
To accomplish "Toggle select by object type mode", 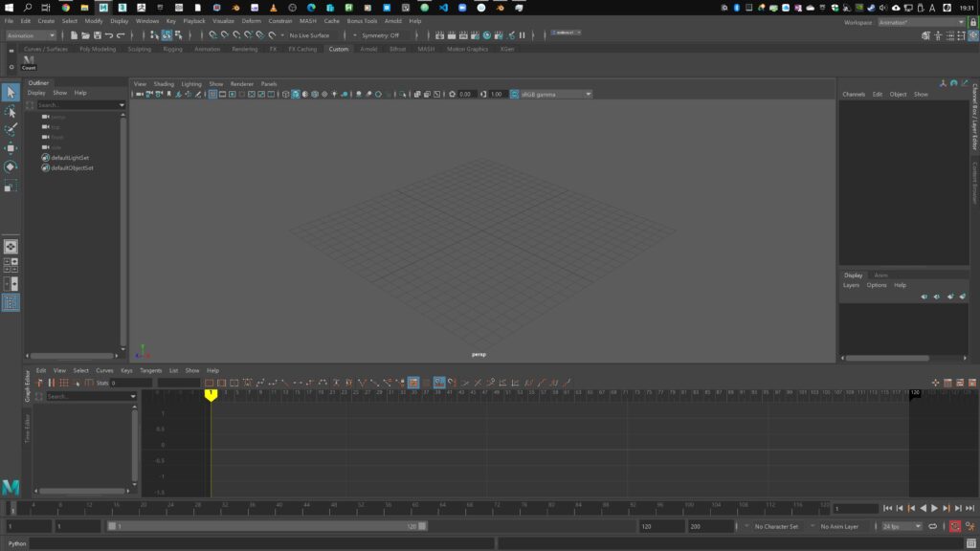I will click(x=167, y=35).
